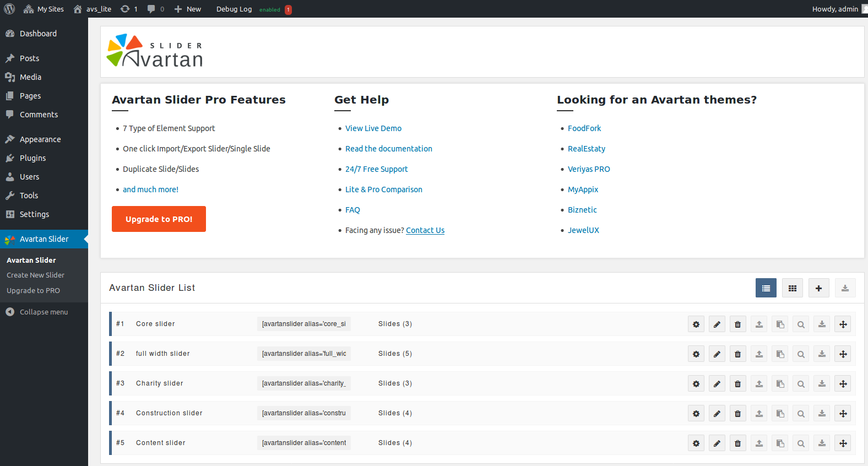This screenshot has width=868, height=466.
Task: Edit the Construction slider with pencil icon
Action: [717, 414]
